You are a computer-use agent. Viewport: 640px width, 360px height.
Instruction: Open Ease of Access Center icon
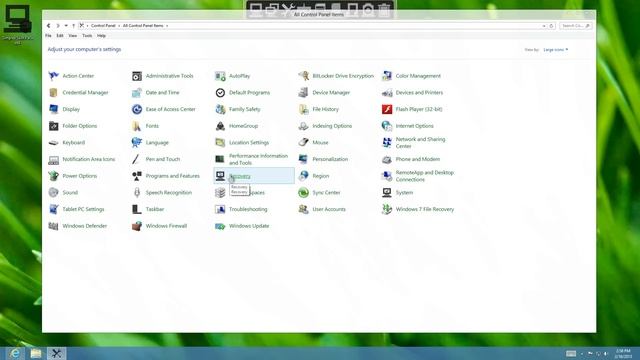[x=137, y=109]
